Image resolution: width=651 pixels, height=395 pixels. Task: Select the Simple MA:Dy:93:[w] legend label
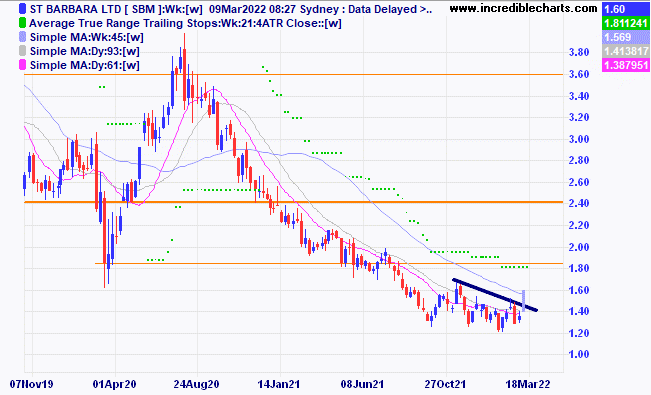pos(85,51)
